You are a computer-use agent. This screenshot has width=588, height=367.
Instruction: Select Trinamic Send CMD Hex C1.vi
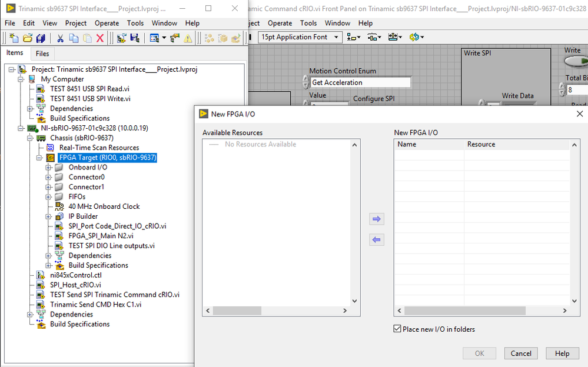[95, 305]
